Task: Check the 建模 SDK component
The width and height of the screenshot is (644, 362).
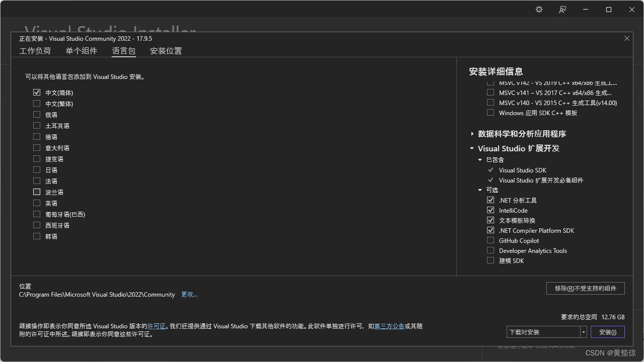Action: (491, 260)
